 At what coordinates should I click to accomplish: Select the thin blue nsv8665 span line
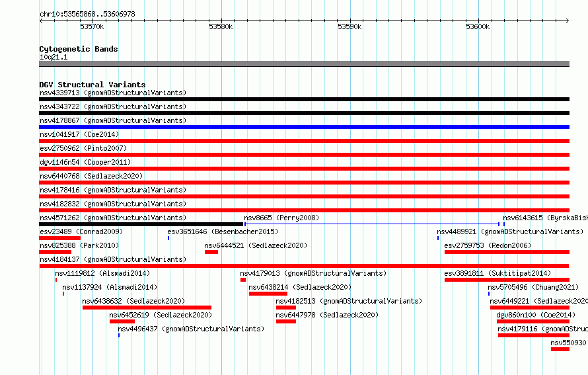tap(371, 224)
